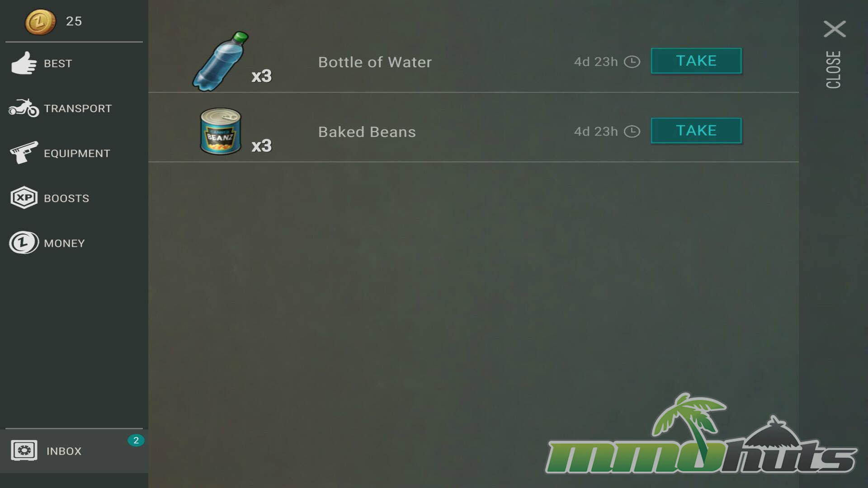This screenshot has width=868, height=488.
Task: Open the pistol Equipment icon
Action: [24, 153]
